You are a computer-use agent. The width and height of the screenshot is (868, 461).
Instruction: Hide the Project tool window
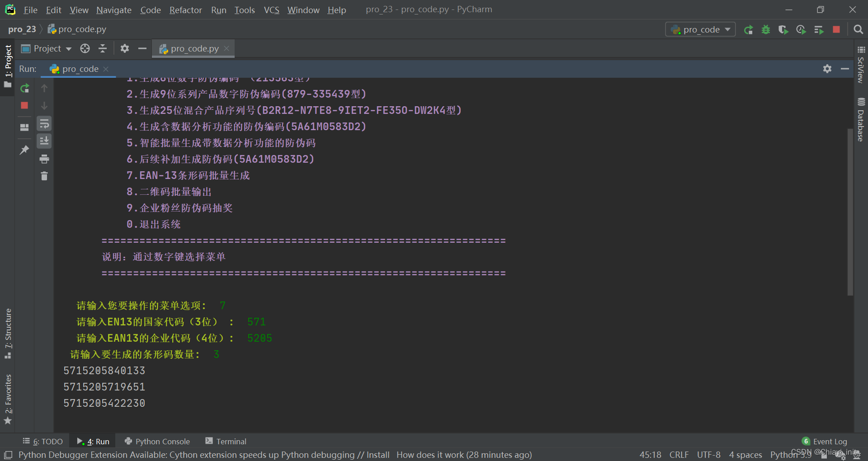click(142, 48)
